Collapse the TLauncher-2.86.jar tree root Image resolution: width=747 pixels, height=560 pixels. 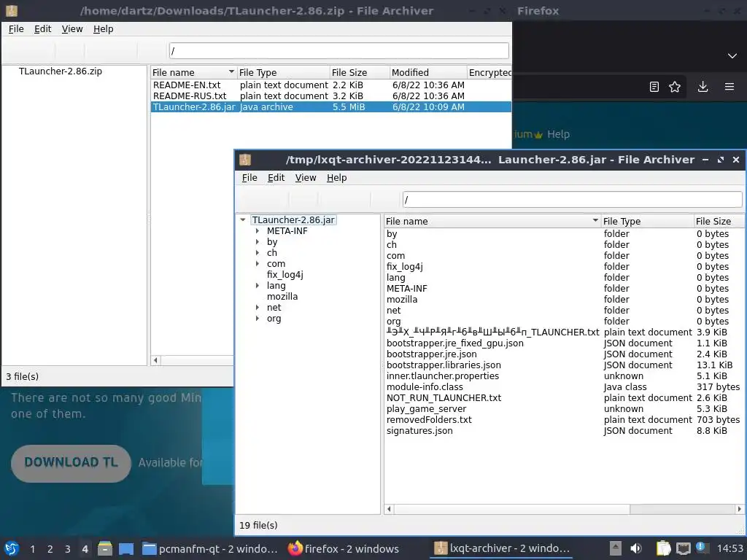coord(243,220)
